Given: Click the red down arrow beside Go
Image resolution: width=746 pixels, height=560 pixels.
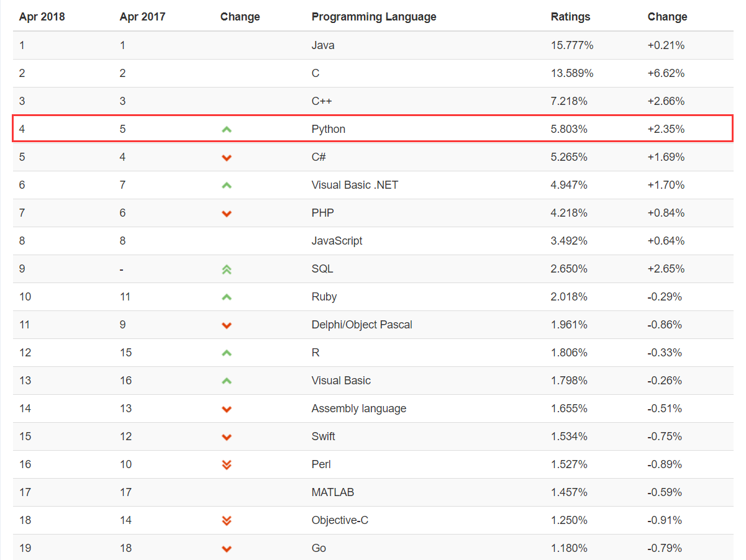Looking at the screenshot, I should 227,549.
